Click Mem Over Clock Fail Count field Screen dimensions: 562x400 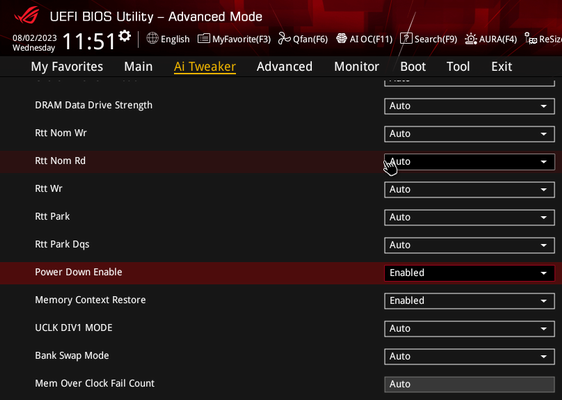tap(469, 384)
